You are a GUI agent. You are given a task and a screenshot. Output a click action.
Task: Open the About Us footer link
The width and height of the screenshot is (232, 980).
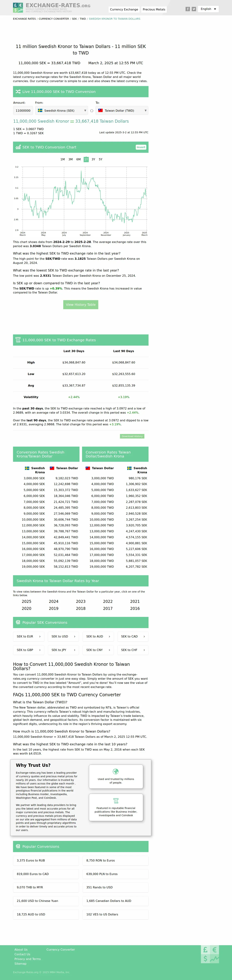[21, 950]
